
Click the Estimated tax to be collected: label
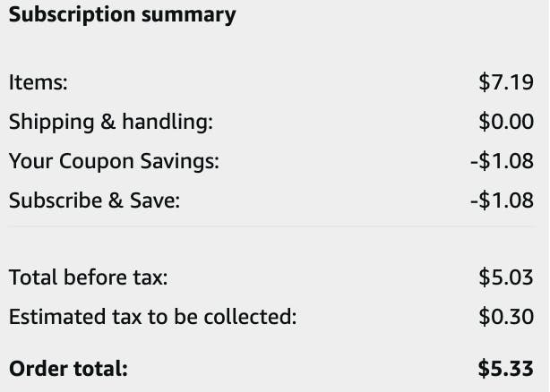pyautogui.click(x=152, y=317)
